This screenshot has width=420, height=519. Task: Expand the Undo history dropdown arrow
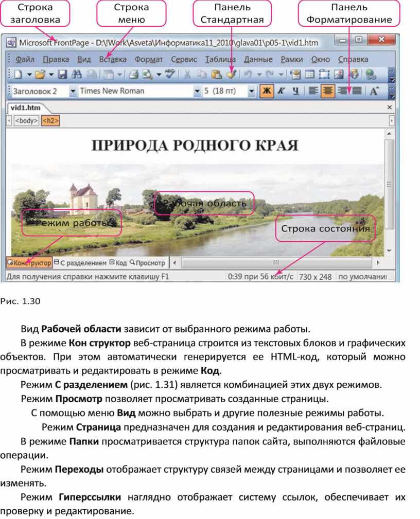[259, 75]
